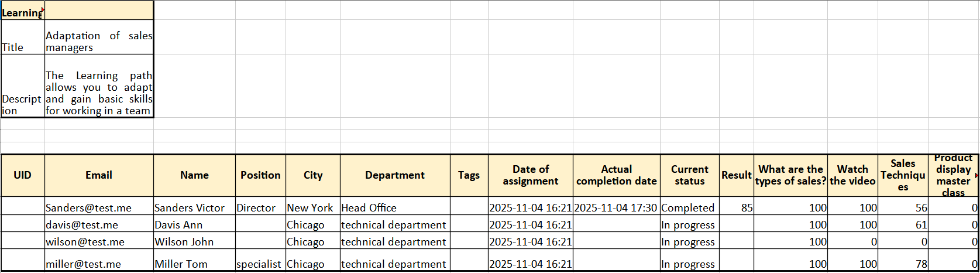Click the Learning cell with comment indicator
This screenshot has width=980, height=273.
(22, 12)
